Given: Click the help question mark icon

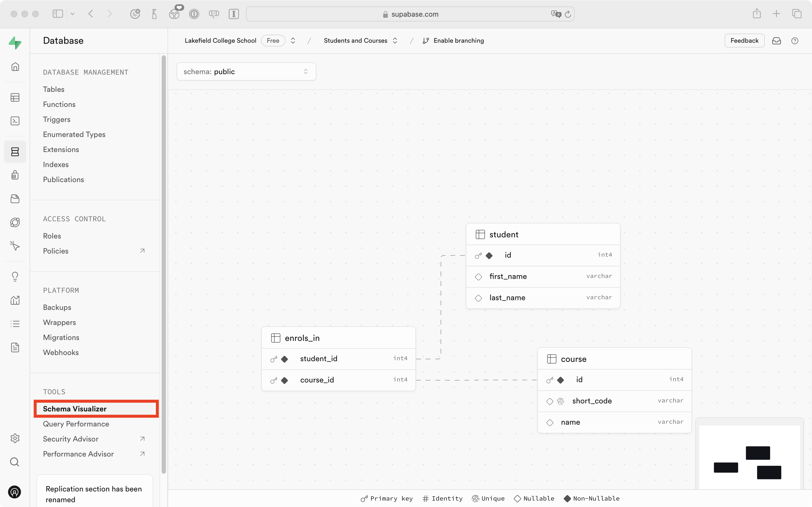Looking at the screenshot, I should coord(795,41).
